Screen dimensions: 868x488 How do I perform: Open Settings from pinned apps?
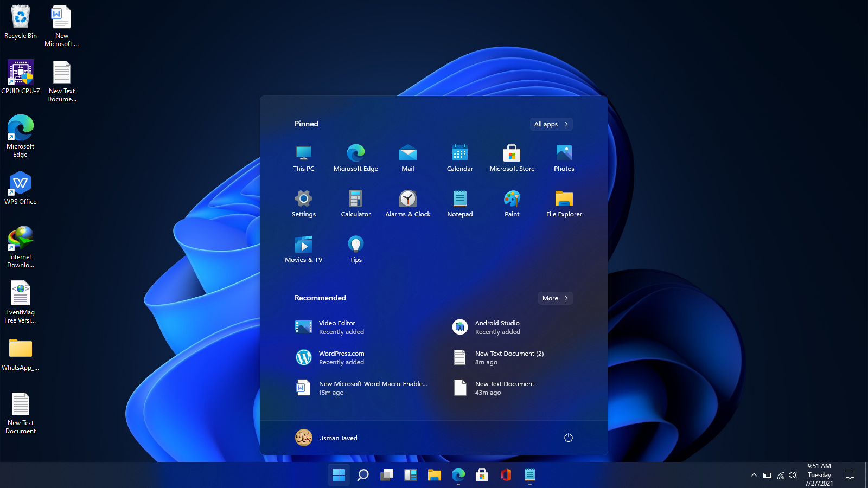pyautogui.click(x=304, y=204)
